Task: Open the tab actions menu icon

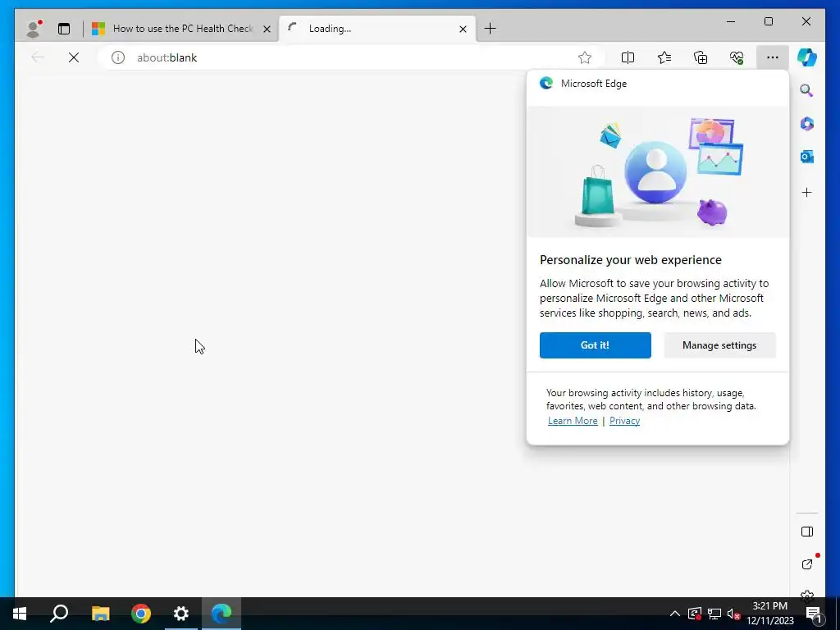Action: click(x=64, y=29)
